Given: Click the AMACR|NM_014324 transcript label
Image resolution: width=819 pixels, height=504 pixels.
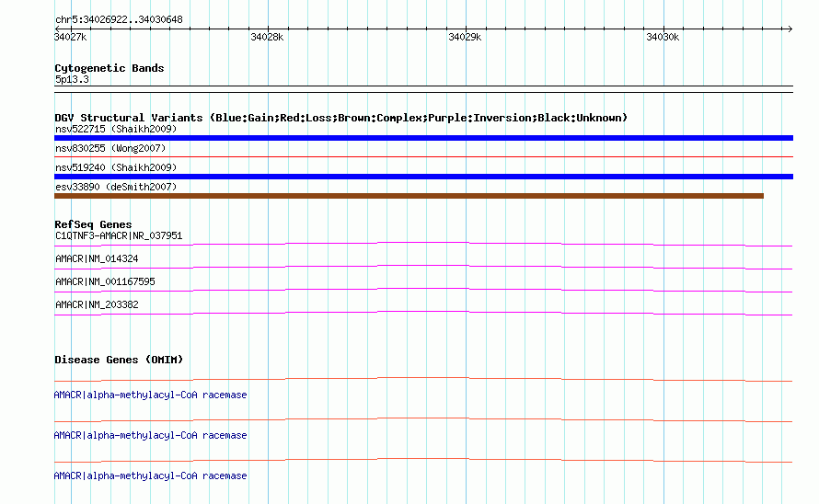Looking at the screenshot, I should tap(97, 259).
